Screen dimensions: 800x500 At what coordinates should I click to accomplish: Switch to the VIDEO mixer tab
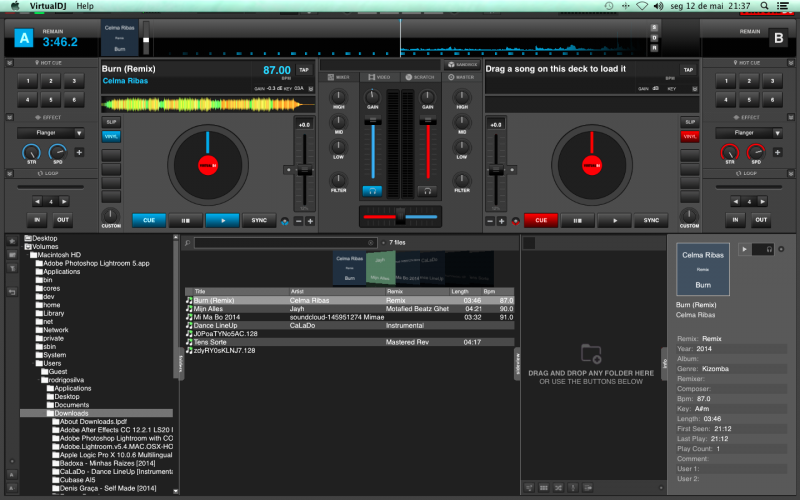pos(378,77)
